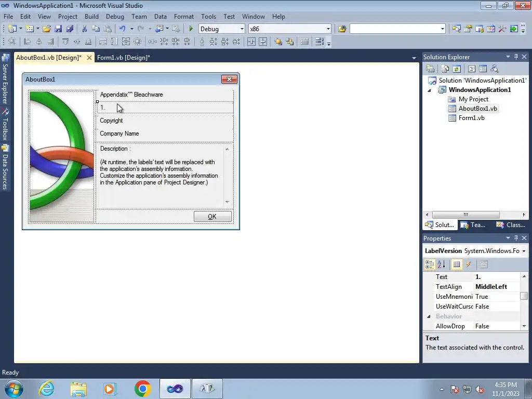The height and width of the screenshot is (399, 532).
Task: Click the Align Tops layout icon
Action: point(65,42)
